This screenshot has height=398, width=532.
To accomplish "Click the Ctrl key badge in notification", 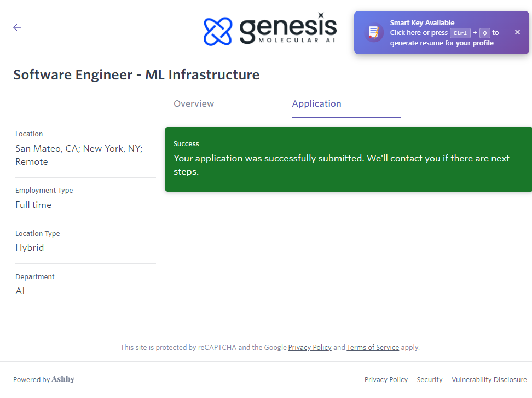I will tap(460, 33).
